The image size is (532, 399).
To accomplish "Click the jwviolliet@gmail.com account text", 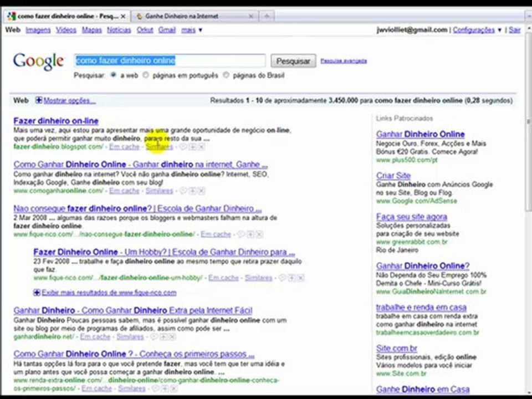I will coord(412,30).
